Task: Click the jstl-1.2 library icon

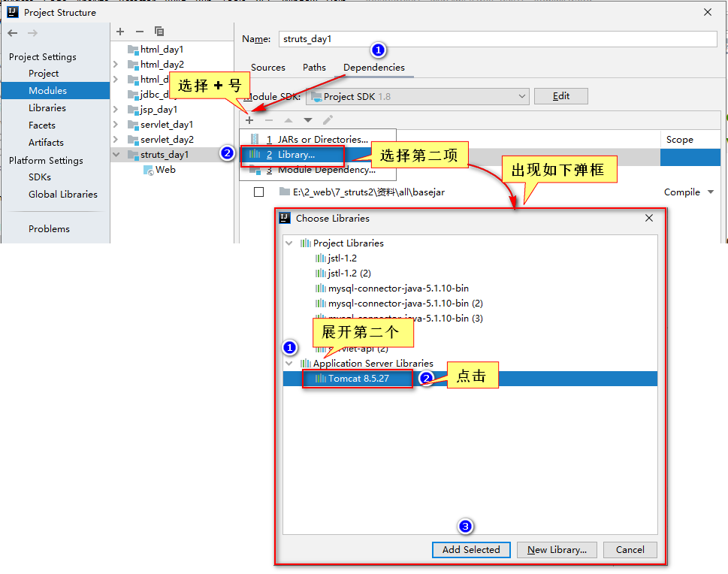Action: click(320, 258)
